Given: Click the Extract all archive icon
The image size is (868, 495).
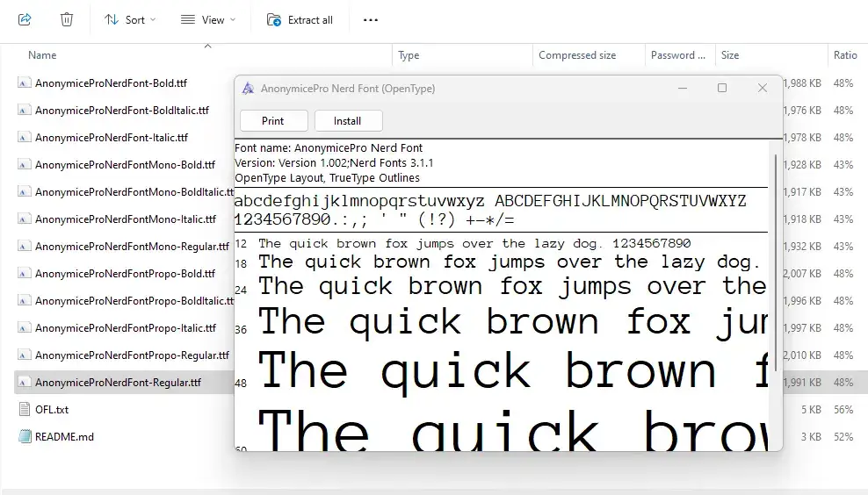Looking at the screenshot, I should coord(274,19).
